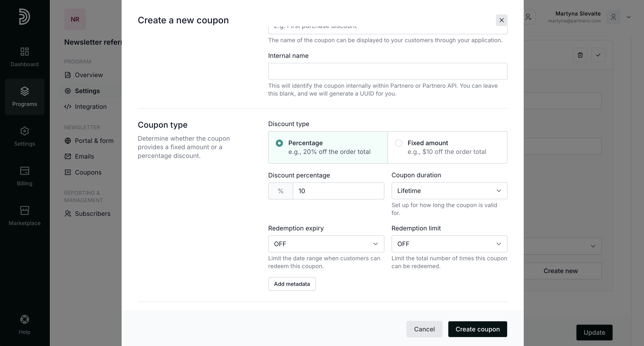Select the Fixed amount radio button
644x346 pixels.
[x=399, y=143]
